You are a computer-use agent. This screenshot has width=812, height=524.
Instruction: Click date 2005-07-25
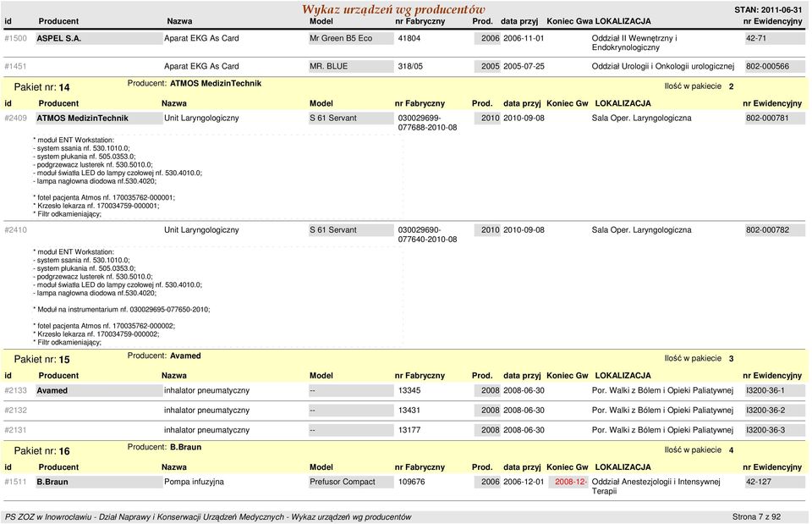pos(524,66)
